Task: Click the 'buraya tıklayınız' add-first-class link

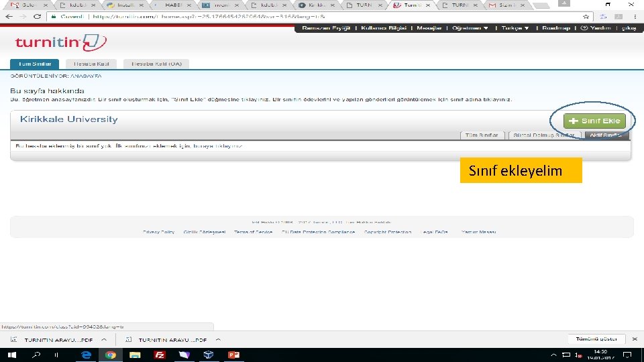Action: [217, 145]
